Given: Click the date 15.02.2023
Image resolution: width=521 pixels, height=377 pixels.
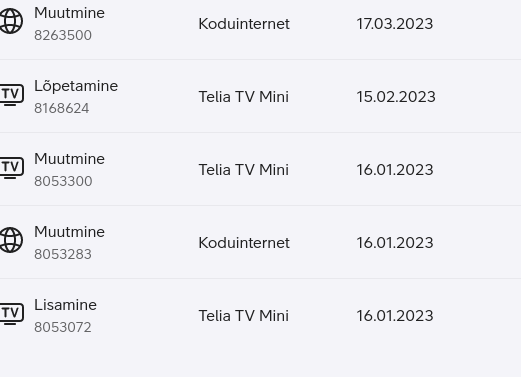Looking at the screenshot, I should coord(396,97).
